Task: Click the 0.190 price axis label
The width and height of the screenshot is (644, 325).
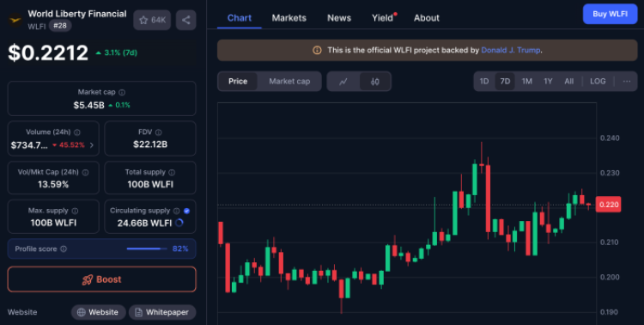Action: coord(610,312)
